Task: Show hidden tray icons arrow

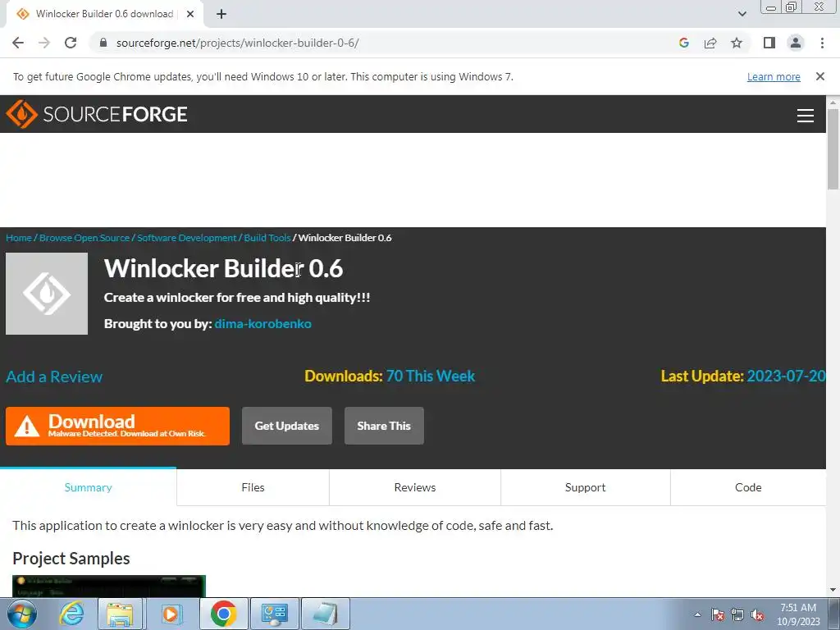Action: [697, 614]
